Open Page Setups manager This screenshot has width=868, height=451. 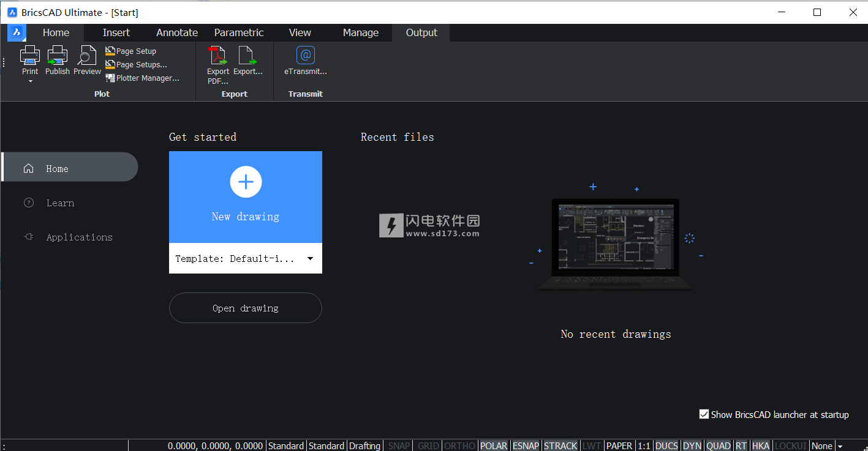pos(136,65)
